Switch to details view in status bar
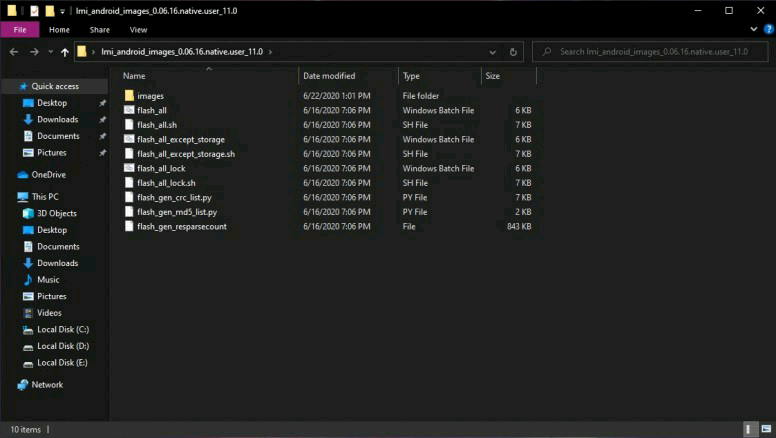The height and width of the screenshot is (438, 776). pyautogui.click(x=749, y=429)
